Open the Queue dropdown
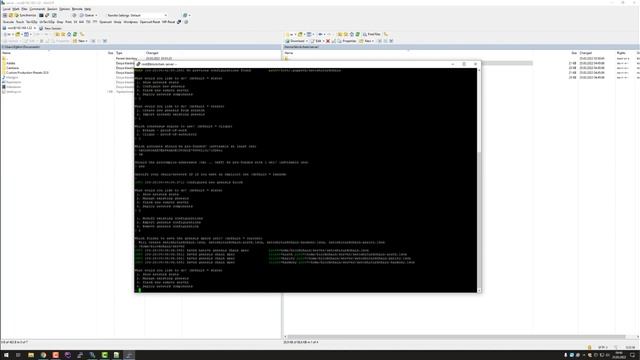 click(89, 15)
